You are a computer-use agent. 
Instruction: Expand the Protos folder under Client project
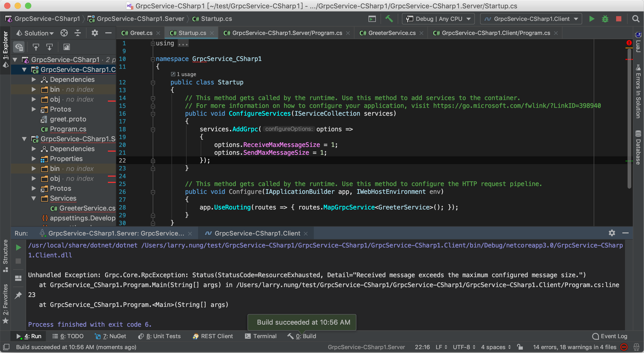click(34, 109)
